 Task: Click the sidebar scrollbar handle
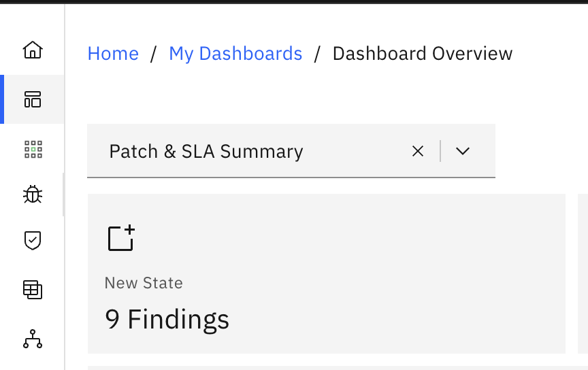63,195
